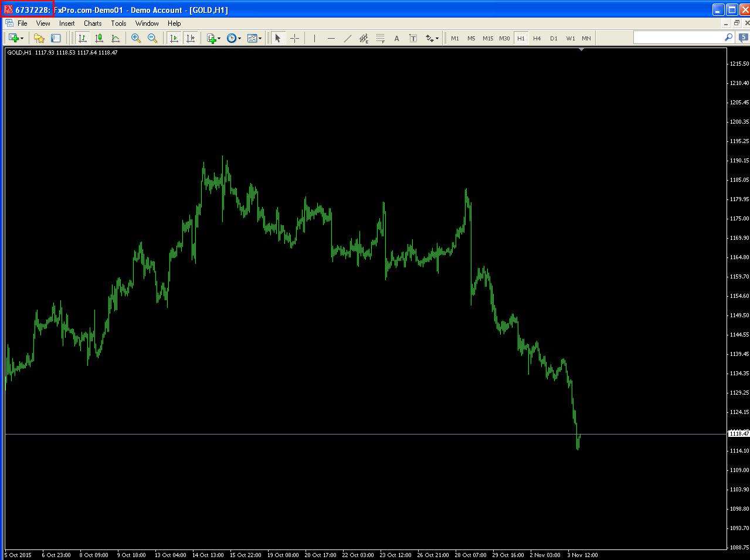Toggle the Terminal panel icon
750x560 pixels.
pyautogui.click(x=56, y=38)
